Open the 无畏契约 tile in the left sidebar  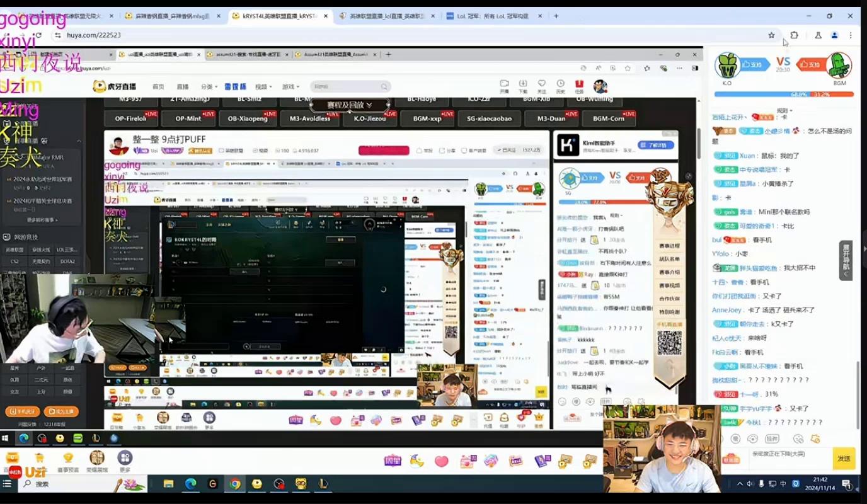[42, 261]
